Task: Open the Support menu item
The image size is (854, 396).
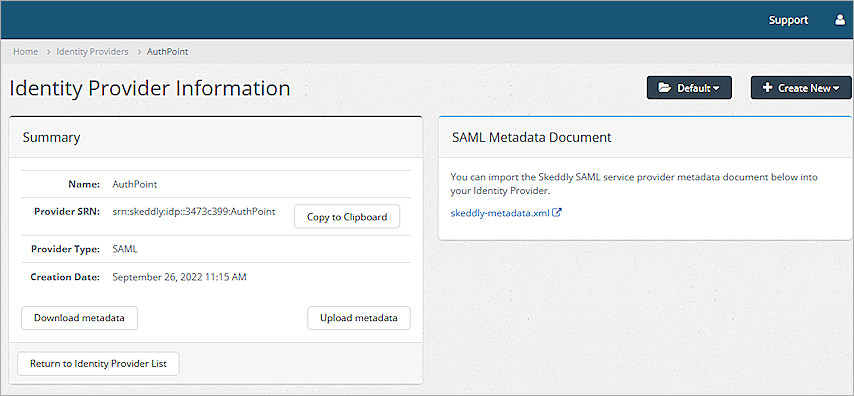Action: coord(788,20)
